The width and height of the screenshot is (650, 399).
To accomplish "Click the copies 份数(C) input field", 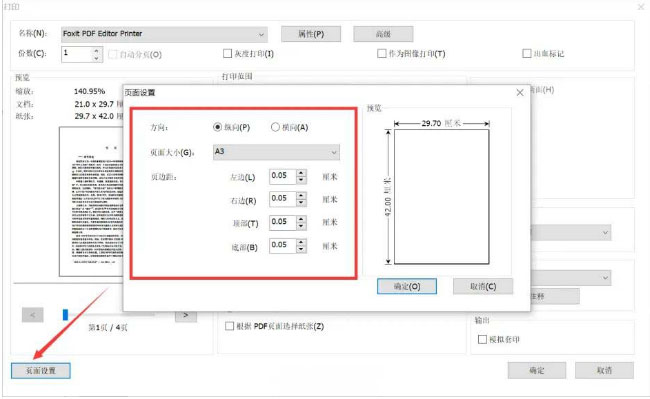I will [77, 54].
